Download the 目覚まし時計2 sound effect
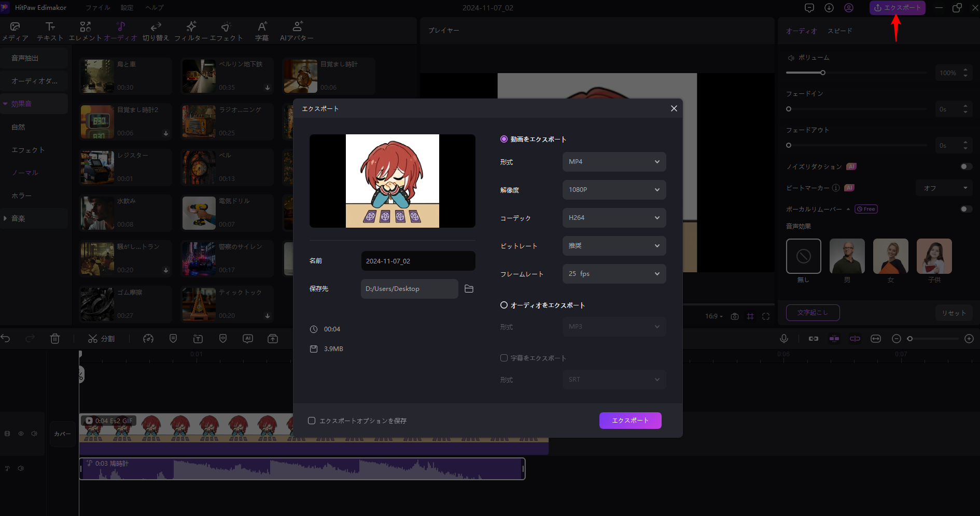This screenshot has height=516, width=980. 166,133
